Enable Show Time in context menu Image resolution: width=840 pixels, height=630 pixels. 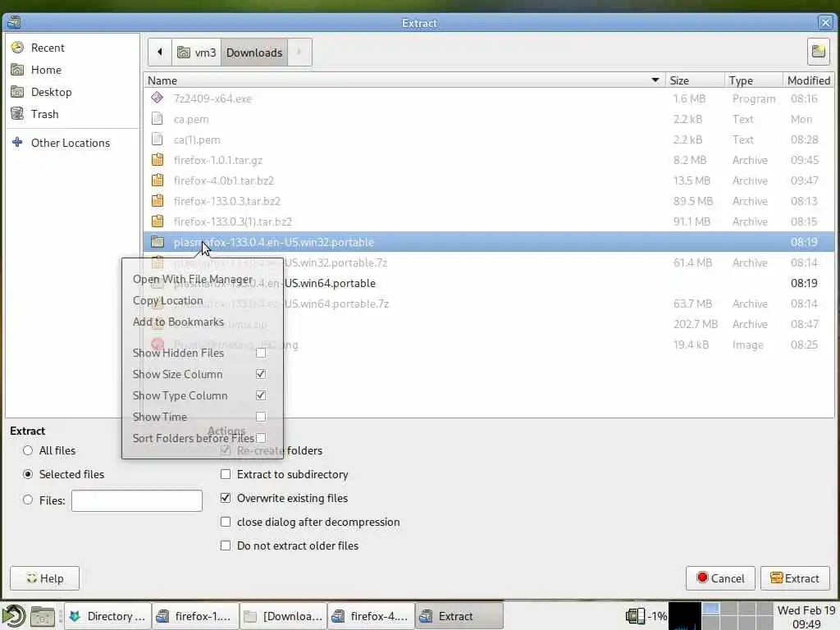(x=261, y=417)
